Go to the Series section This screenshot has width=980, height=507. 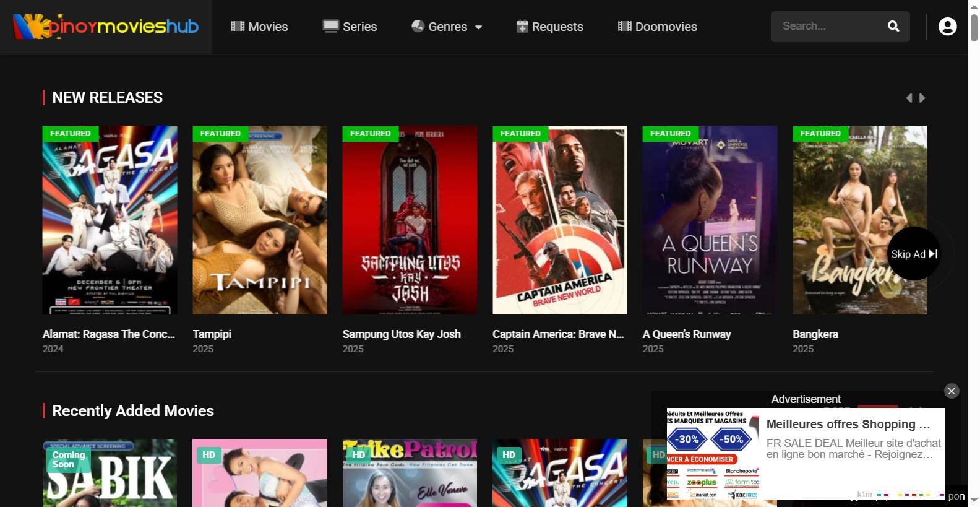tap(350, 27)
